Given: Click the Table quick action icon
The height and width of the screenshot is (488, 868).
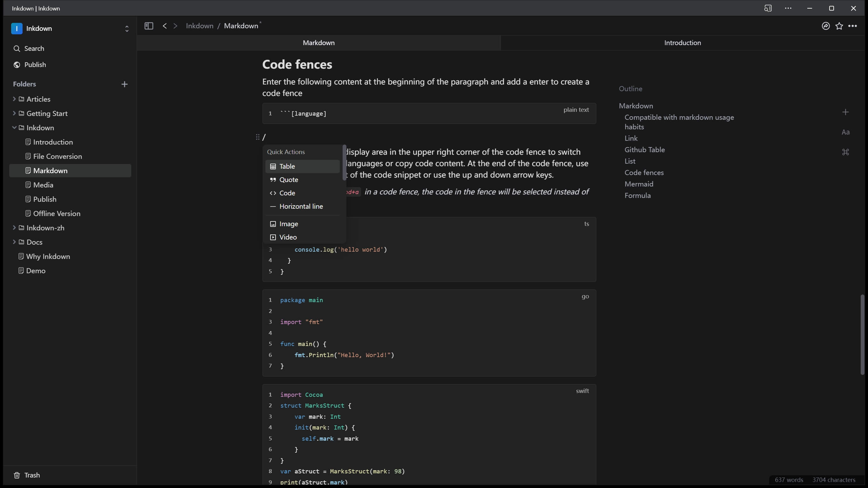Looking at the screenshot, I should point(272,166).
